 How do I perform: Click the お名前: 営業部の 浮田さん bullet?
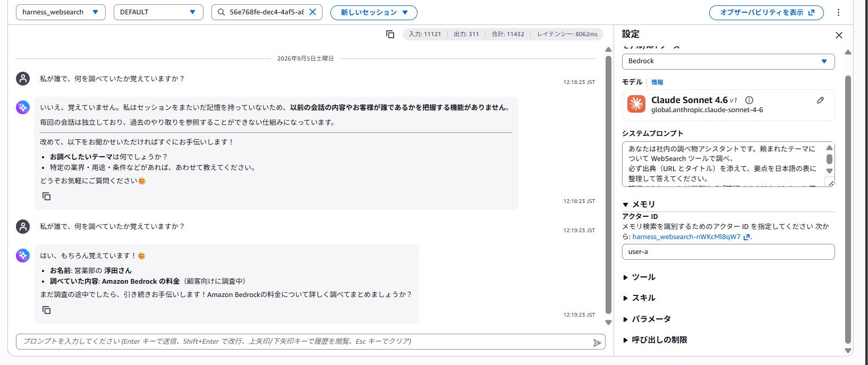point(91,270)
